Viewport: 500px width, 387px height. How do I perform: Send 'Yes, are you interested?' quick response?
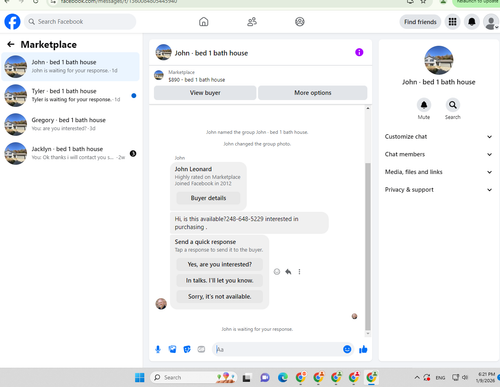[219, 264]
